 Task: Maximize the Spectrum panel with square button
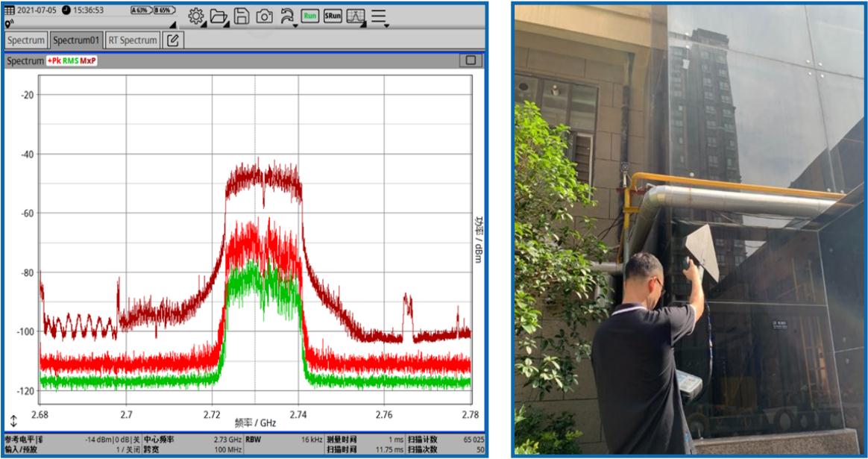[470, 60]
